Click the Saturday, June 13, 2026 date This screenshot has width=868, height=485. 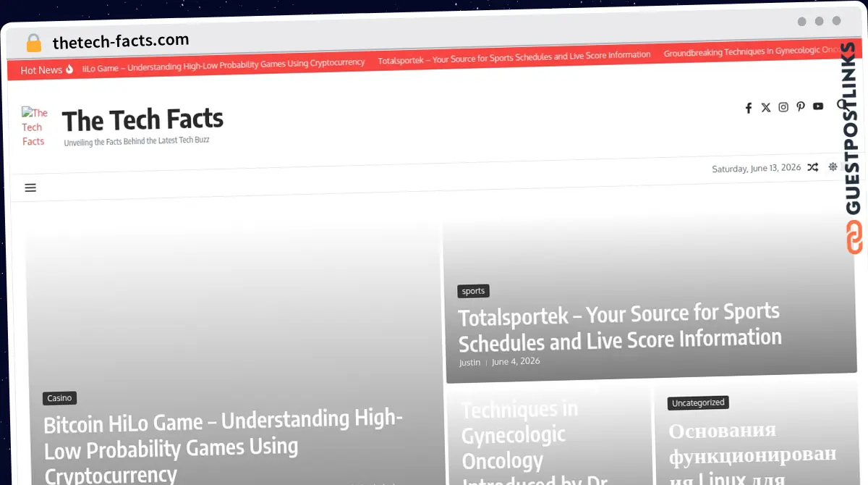pos(756,168)
